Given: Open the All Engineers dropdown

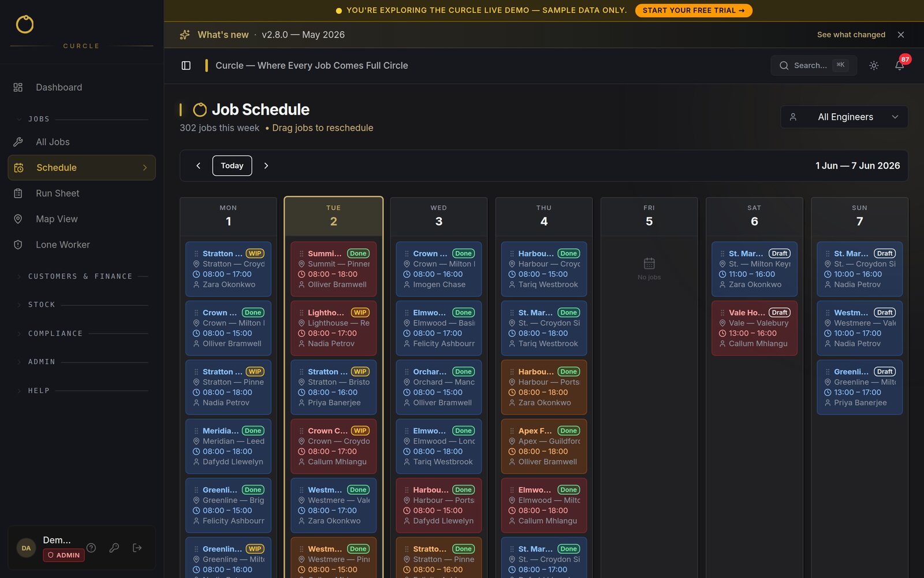Looking at the screenshot, I should tap(844, 117).
